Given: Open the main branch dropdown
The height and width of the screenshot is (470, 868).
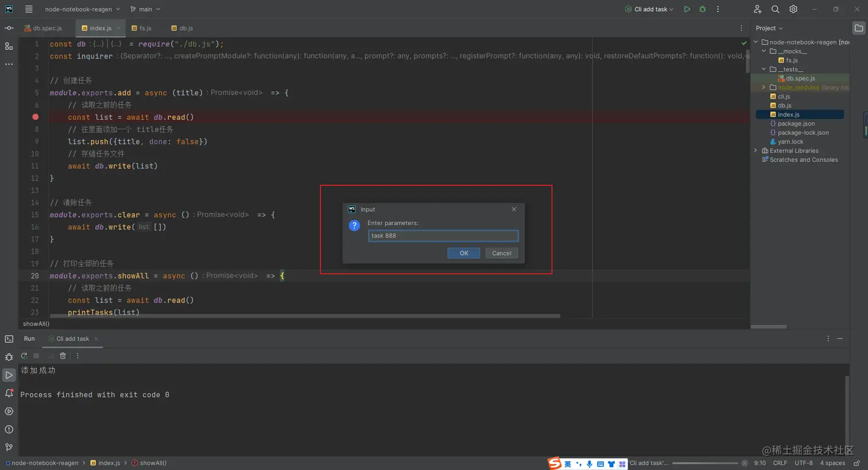Looking at the screenshot, I should pyautogui.click(x=145, y=9).
